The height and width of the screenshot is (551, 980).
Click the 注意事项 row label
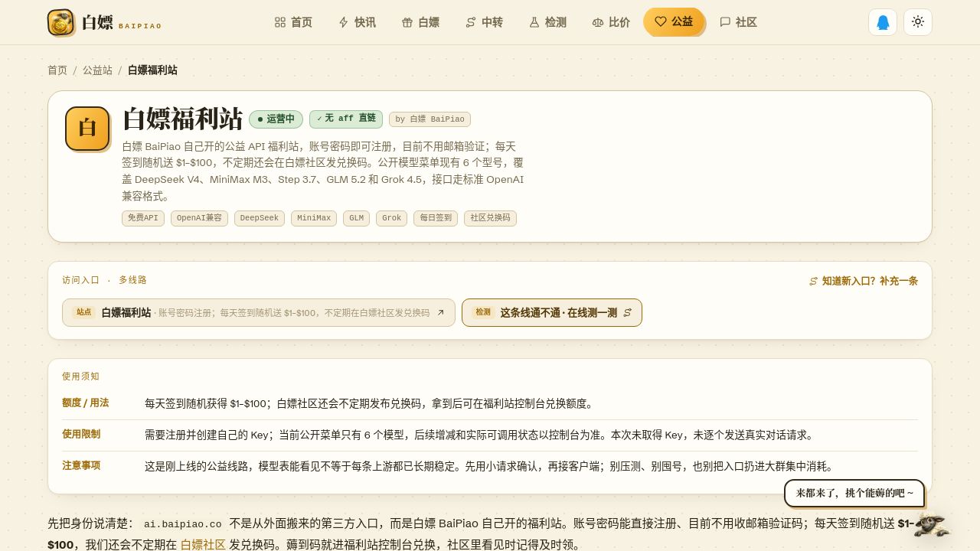click(x=81, y=465)
